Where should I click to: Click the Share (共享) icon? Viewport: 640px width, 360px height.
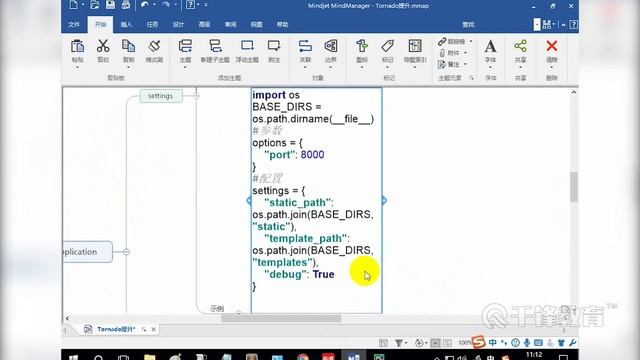pos(520,46)
